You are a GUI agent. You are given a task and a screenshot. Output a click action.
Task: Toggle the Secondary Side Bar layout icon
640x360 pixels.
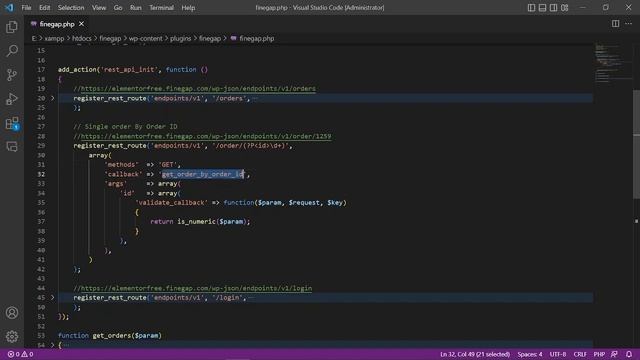[553, 7]
